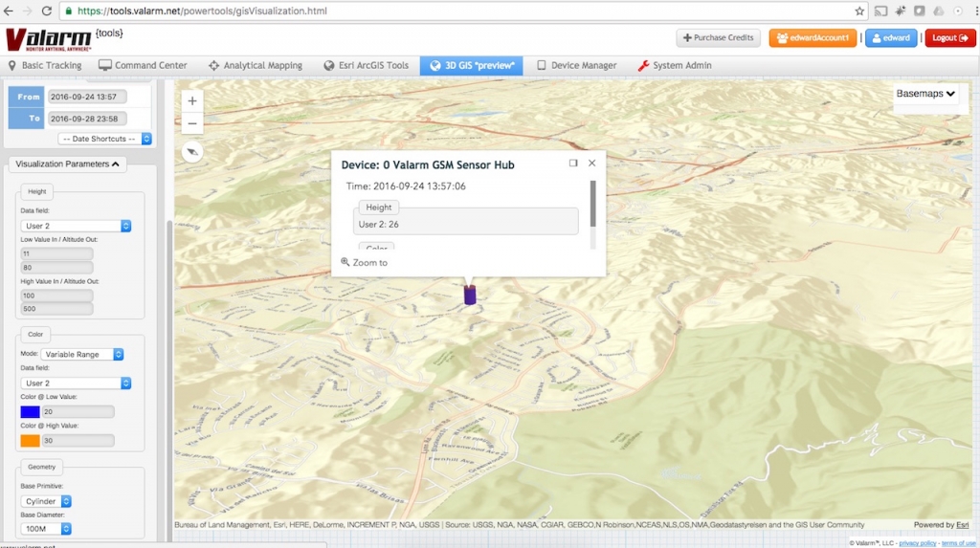Image resolution: width=980 pixels, height=548 pixels.
Task: Click the left panel vertical scrollbar
Action: [168, 382]
